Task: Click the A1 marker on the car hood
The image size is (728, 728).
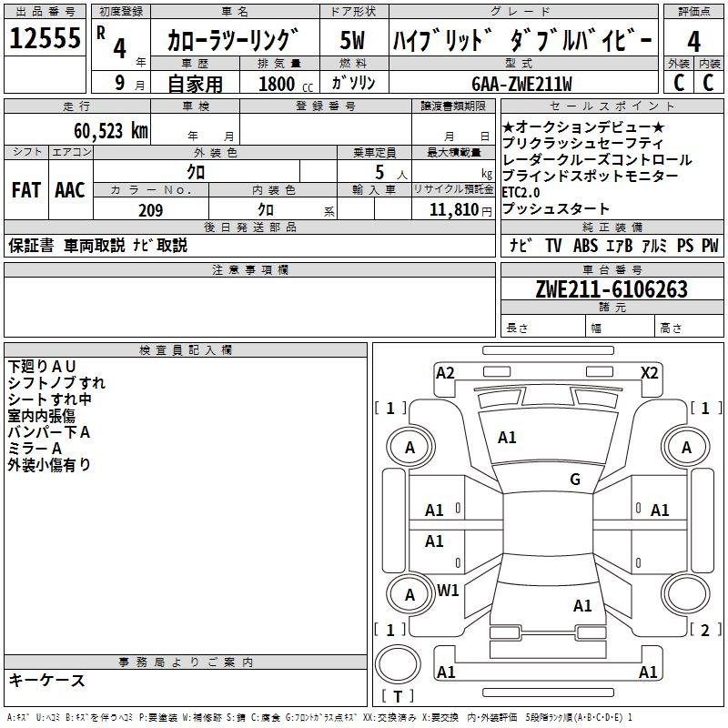Action: [507, 438]
